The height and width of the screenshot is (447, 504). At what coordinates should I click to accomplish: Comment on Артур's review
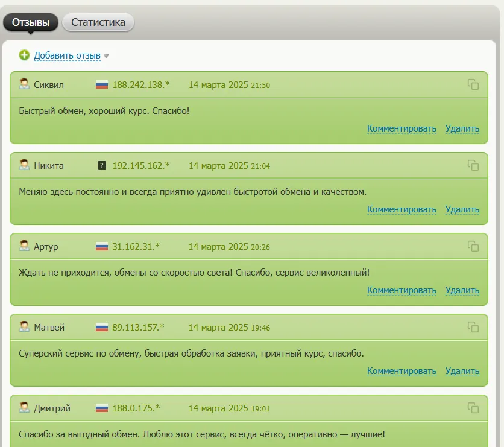click(x=402, y=290)
